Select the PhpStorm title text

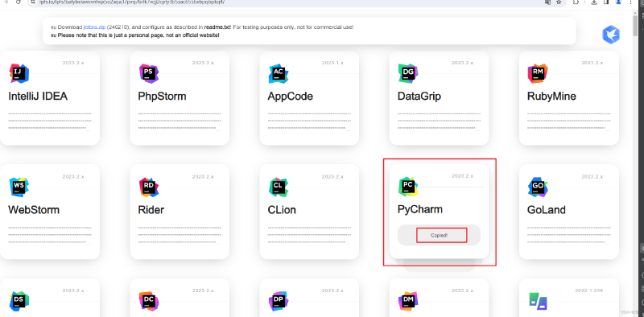click(163, 97)
